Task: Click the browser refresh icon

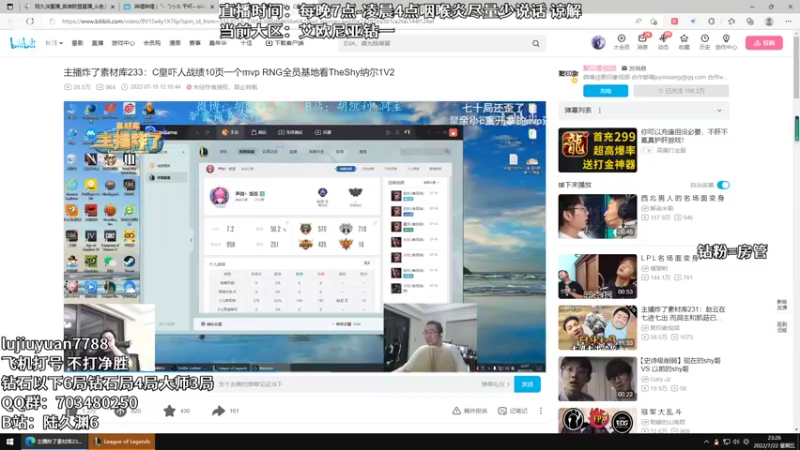Action: pyautogui.click(x=30, y=21)
